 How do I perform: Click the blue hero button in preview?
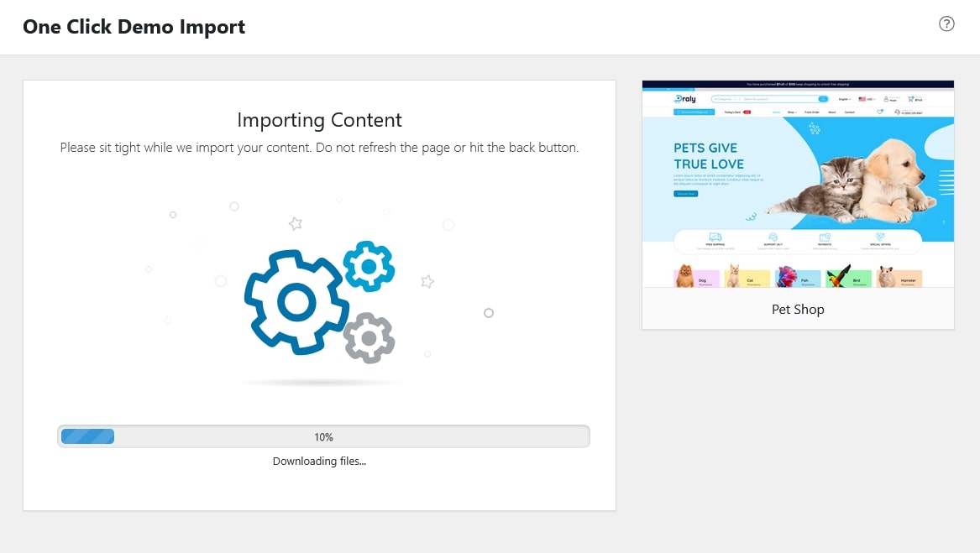(x=685, y=194)
